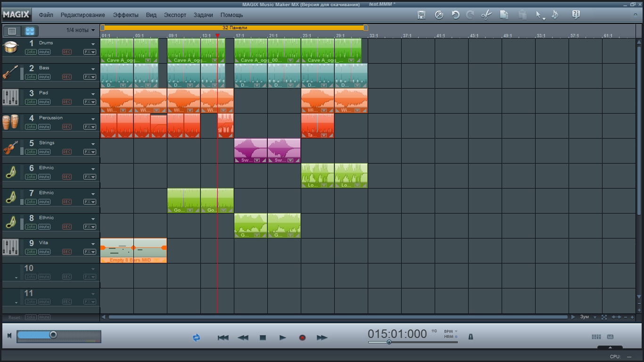
Task: Switch to single-panel view mode icon
Action: 12,31
